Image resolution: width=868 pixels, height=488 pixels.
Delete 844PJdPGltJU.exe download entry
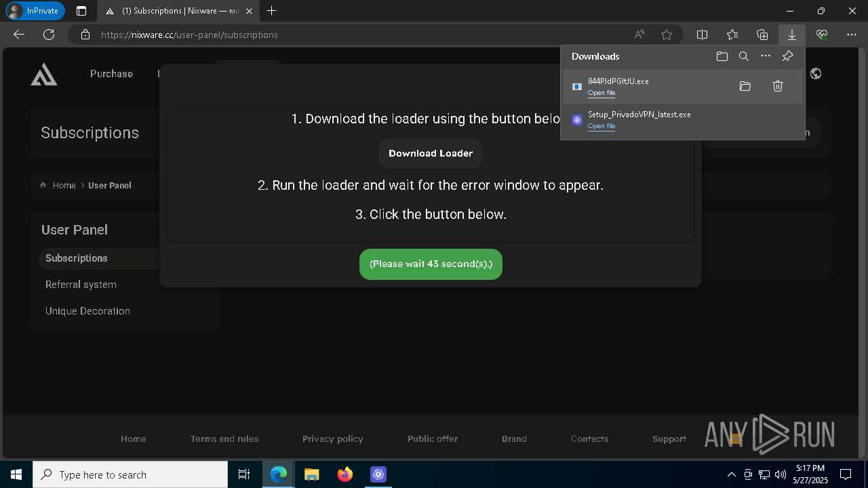[778, 86]
